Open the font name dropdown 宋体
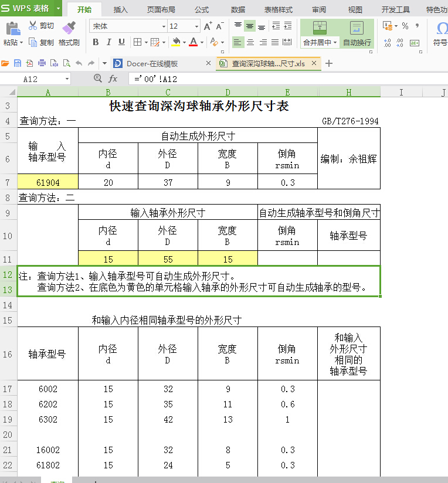The height and width of the screenshot is (483, 448). 164,26
